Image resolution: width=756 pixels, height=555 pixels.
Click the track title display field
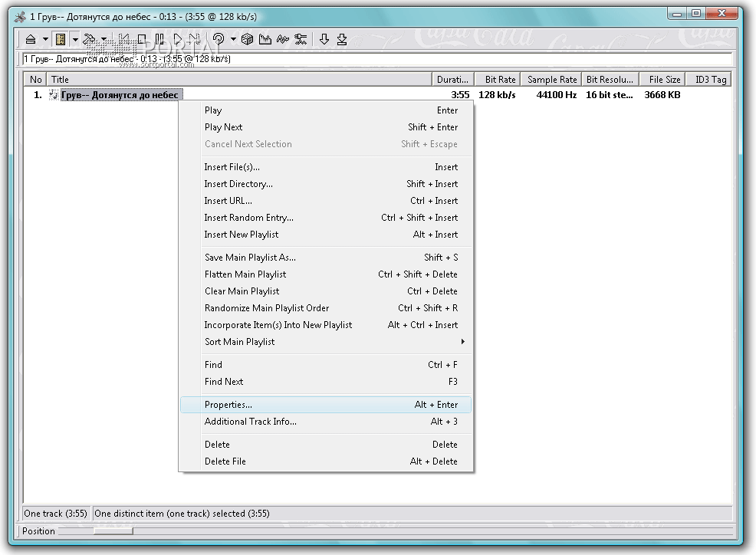(378, 59)
